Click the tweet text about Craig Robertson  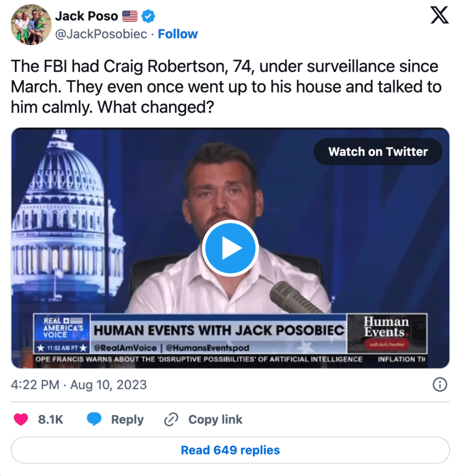[x=226, y=87]
